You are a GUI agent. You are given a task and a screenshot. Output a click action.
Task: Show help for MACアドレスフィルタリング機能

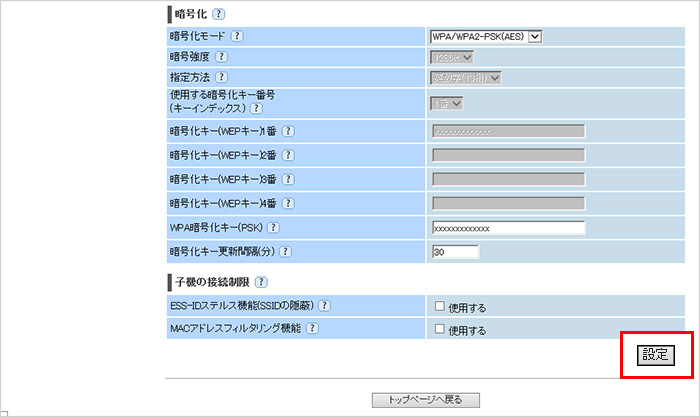[x=312, y=328]
